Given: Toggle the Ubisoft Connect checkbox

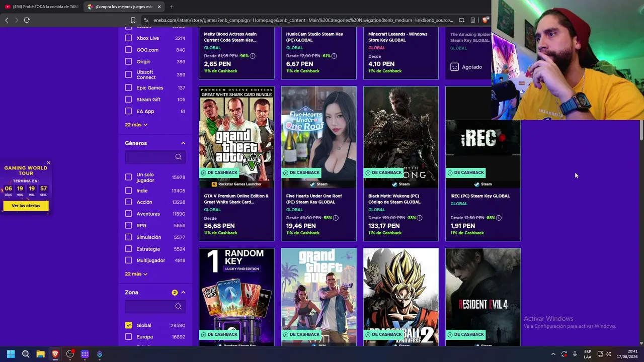Looking at the screenshot, I should click(128, 74).
